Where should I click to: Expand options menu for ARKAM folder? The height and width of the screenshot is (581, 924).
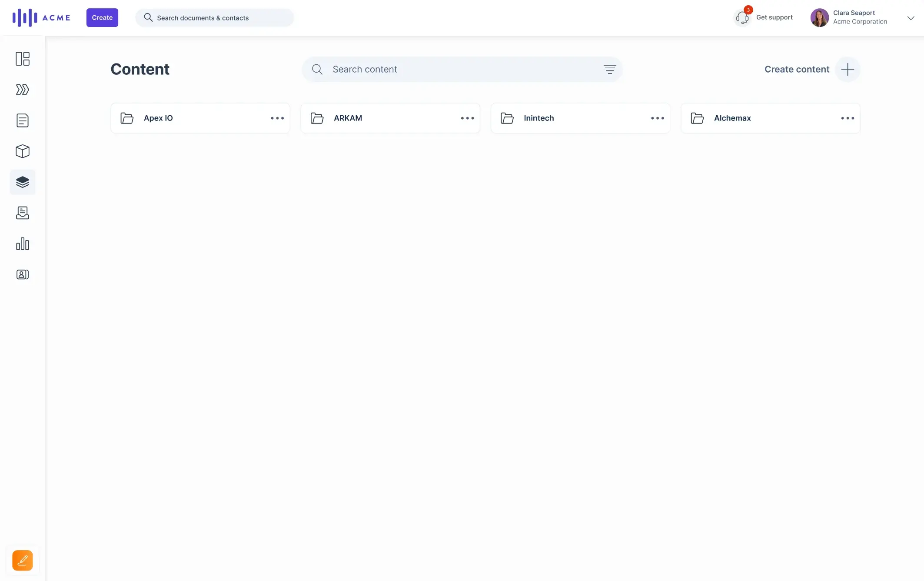(467, 118)
